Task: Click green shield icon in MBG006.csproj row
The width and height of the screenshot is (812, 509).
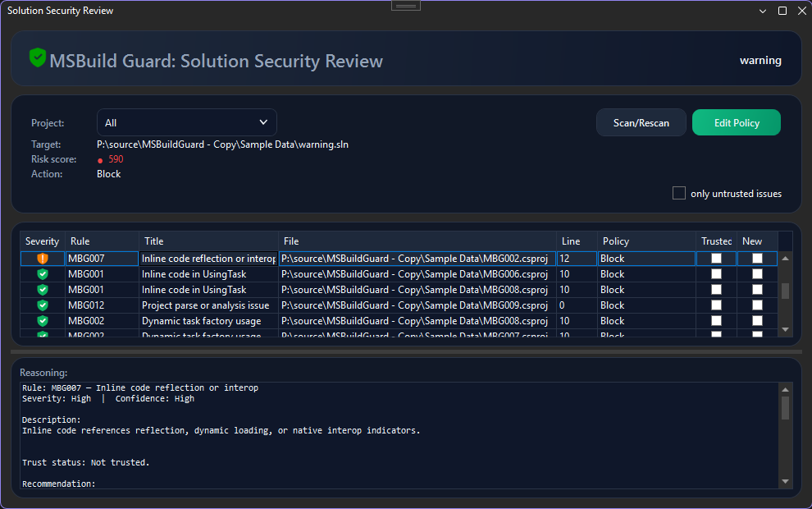Action: pos(43,273)
